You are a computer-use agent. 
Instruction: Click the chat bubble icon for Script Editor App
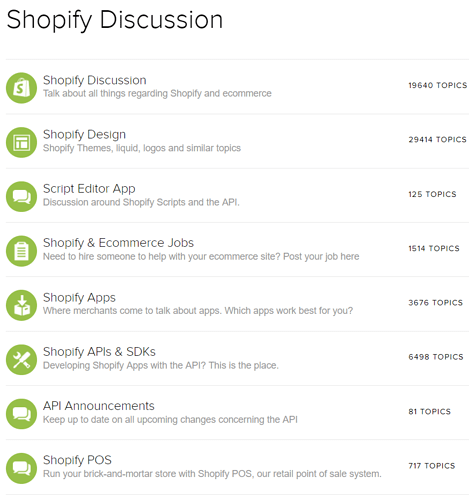(21, 197)
